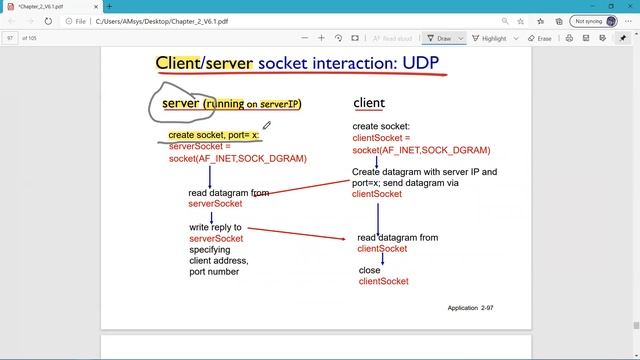Click the text "socket(AF_INET,SOCK_DGRAM)" under serverSocket
Screen dimensions: 640x360
click(x=238, y=158)
